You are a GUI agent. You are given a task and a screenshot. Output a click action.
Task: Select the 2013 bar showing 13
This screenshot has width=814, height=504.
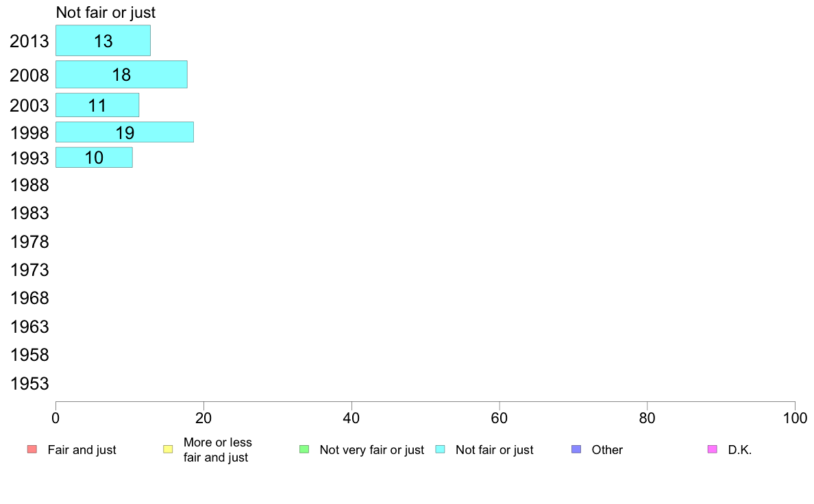[x=103, y=40]
